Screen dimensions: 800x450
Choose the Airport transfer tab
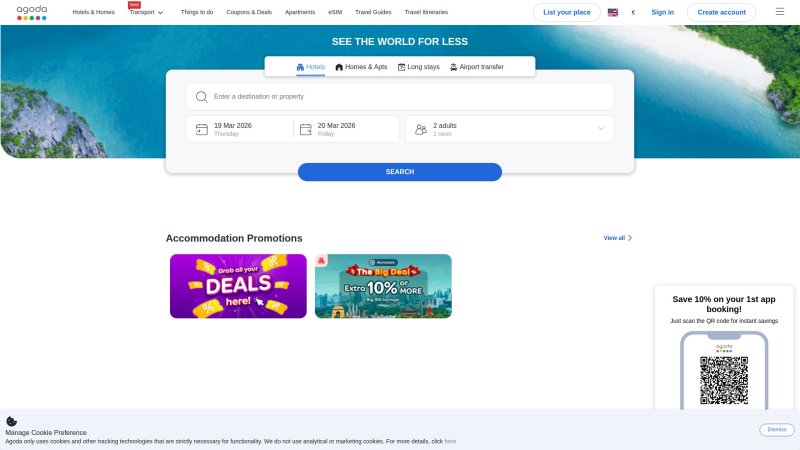click(476, 67)
